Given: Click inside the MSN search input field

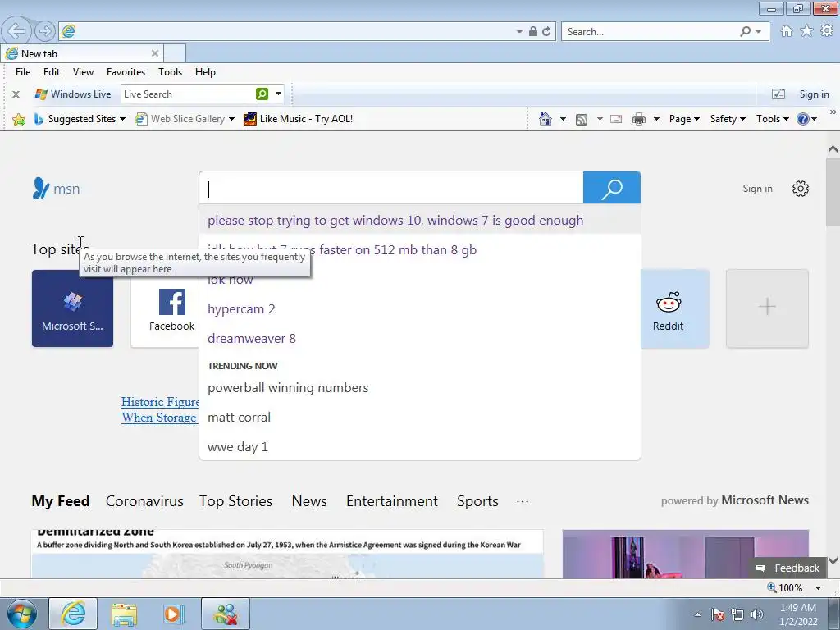Looking at the screenshot, I should point(391,188).
